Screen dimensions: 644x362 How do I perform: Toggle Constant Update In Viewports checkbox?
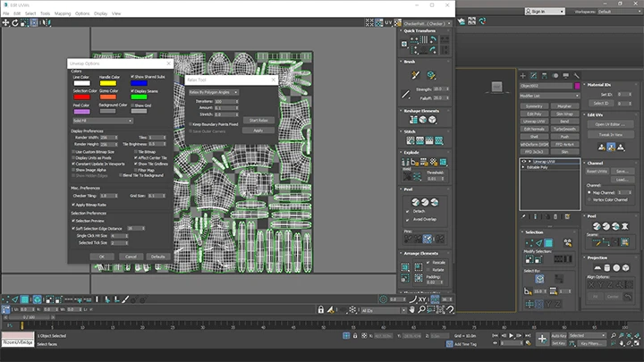pos(73,164)
